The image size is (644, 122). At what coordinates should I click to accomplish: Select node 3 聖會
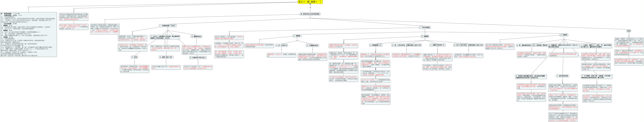[x=135, y=57]
